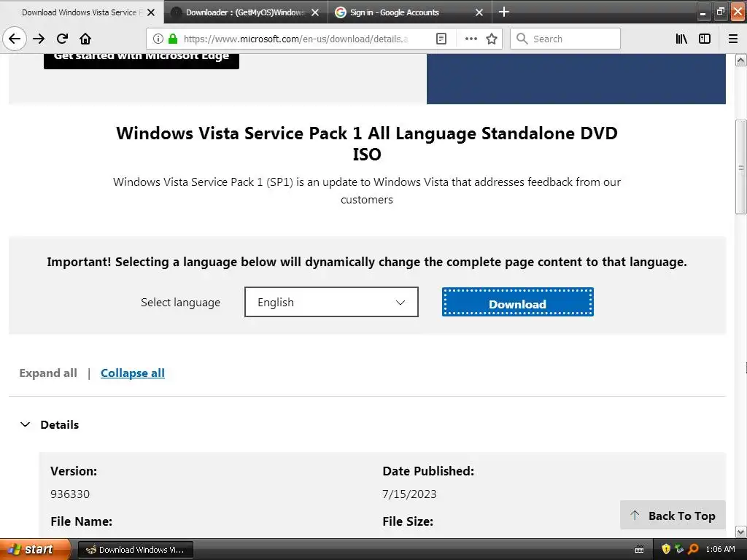This screenshot has width=747, height=560.
Task: Open a new browser tab
Action: pyautogui.click(x=503, y=12)
